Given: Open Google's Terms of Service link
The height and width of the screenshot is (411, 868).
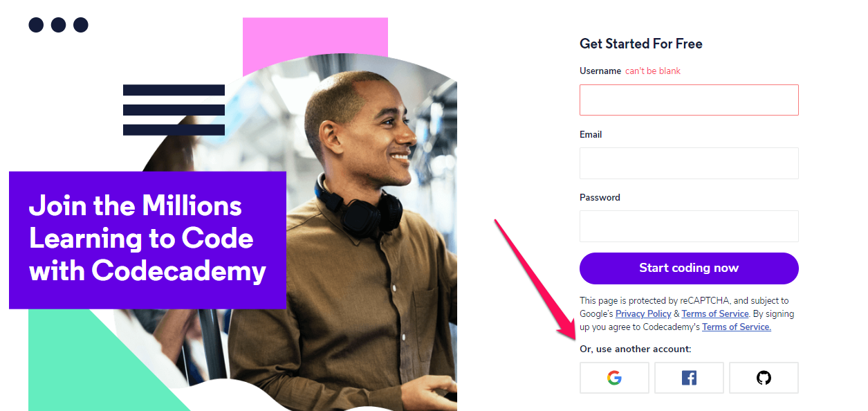Looking at the screenshot, I should coord(715,313).
